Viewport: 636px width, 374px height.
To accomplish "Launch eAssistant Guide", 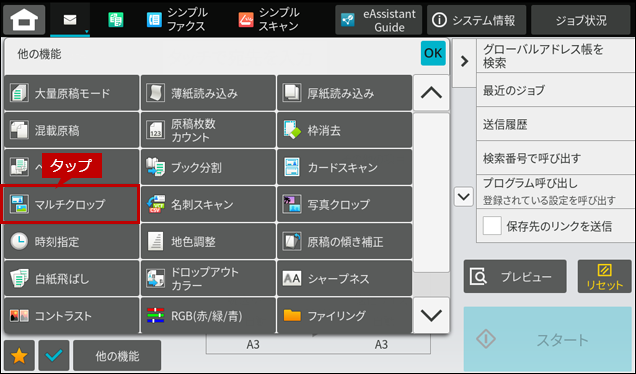I will (x=378, y=19).
